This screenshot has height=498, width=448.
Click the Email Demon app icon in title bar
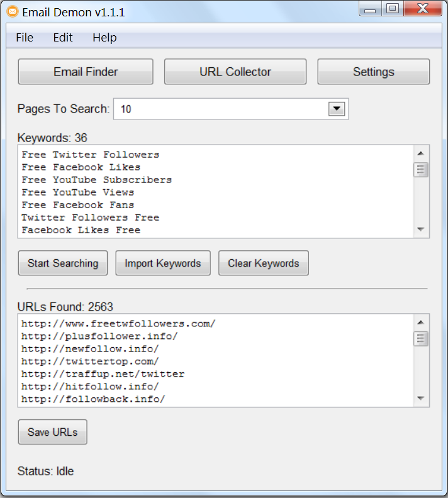point(13,12)
